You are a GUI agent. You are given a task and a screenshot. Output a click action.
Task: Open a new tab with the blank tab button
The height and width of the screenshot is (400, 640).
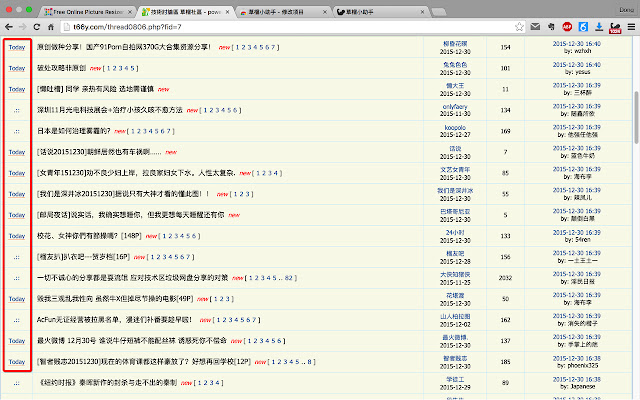pos(439,12)
